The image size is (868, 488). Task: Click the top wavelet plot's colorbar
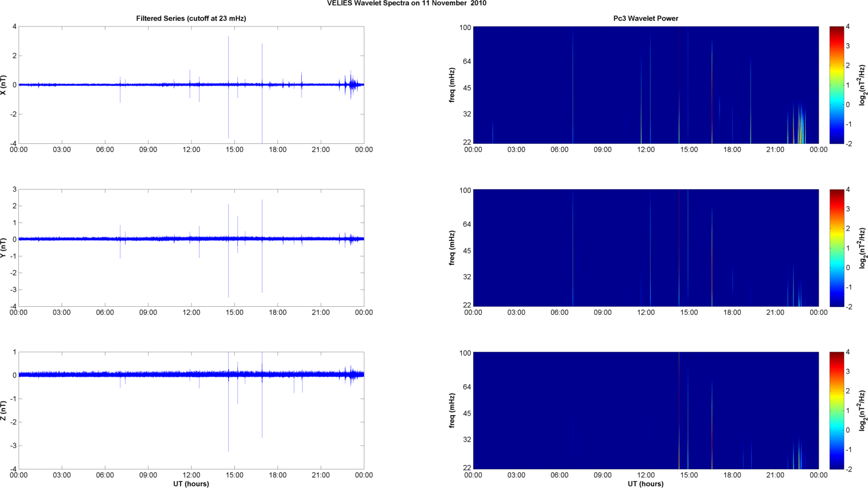click(x=836, y=85)
